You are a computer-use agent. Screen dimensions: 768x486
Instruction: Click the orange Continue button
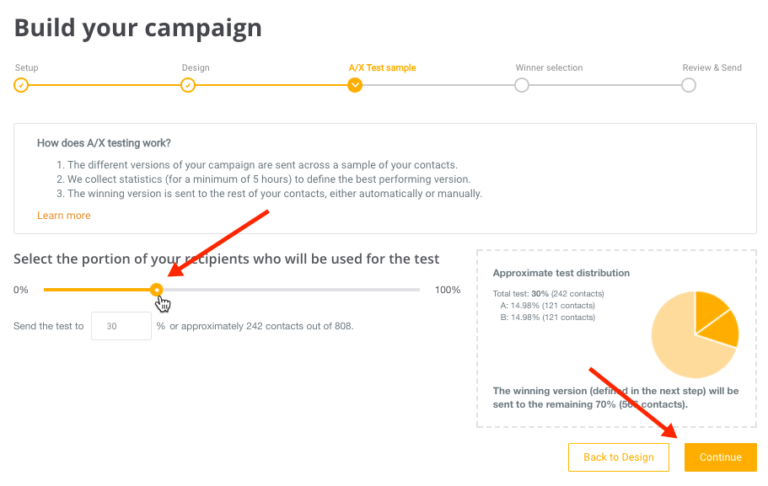click(x=720, y=457)
